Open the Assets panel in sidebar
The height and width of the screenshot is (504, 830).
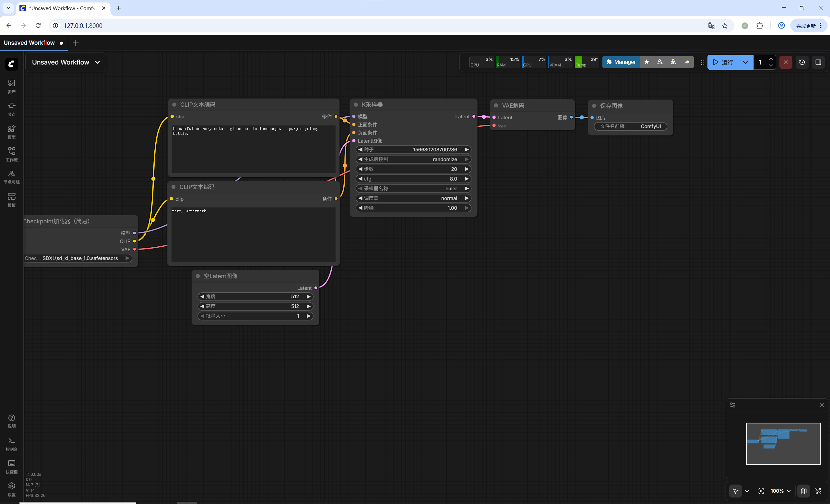pos(11,86)
